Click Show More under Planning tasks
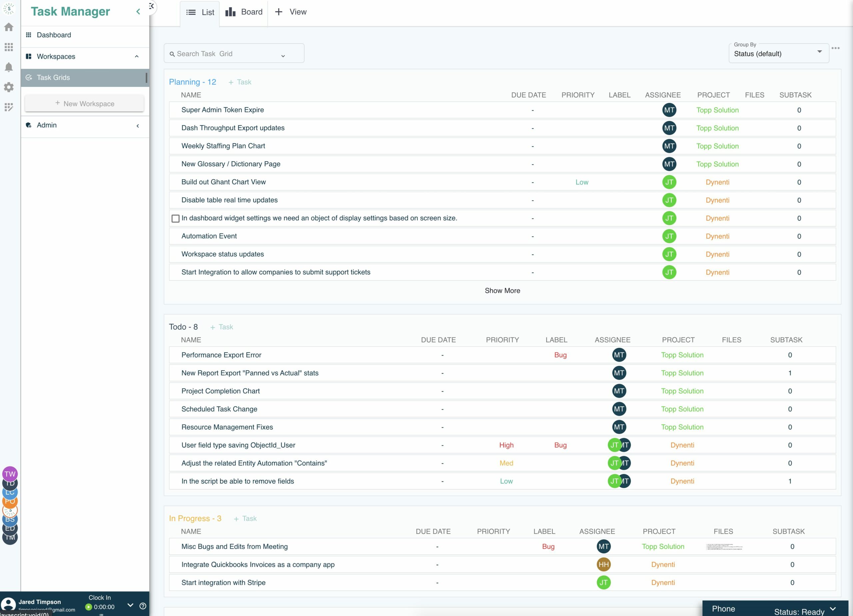Image resolution: width=853 pixels, height=616 pixels. 502,291
